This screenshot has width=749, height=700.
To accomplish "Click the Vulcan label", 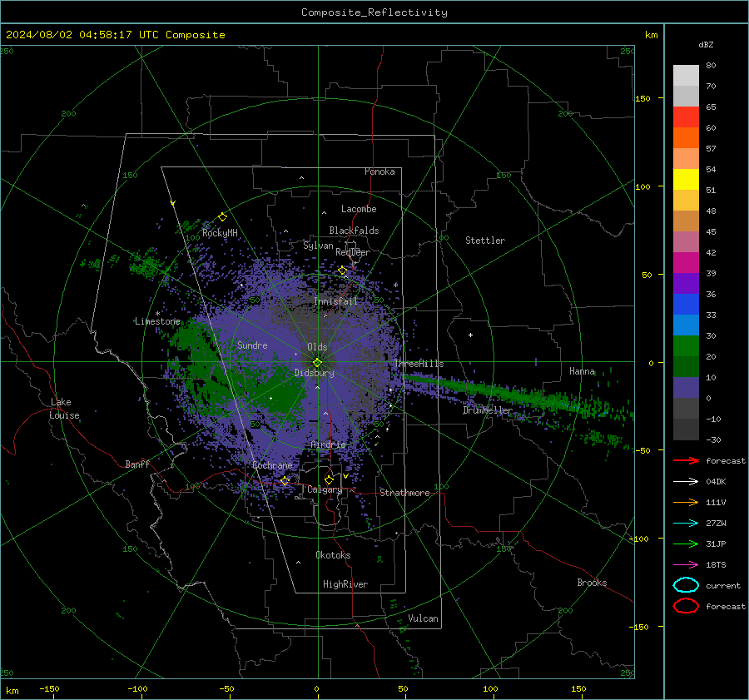I will (x=423, y=618).
